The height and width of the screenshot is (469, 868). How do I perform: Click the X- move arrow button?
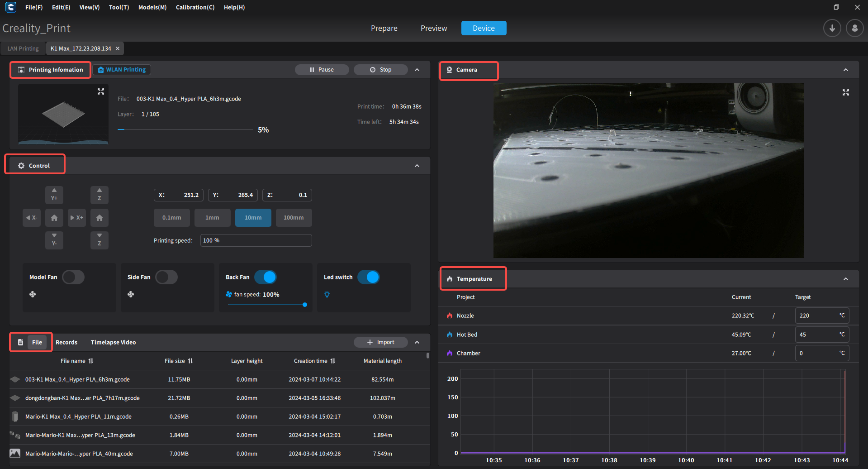(32, 218)
